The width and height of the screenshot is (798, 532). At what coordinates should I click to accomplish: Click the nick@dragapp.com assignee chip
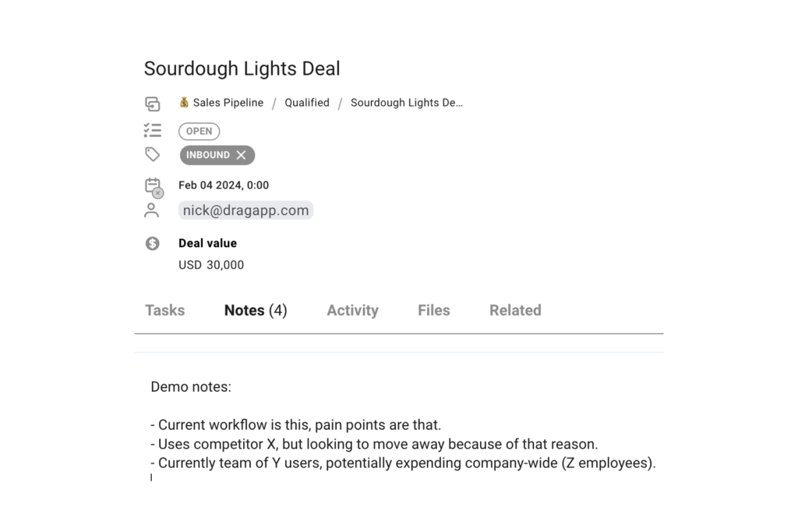point(245,210)
